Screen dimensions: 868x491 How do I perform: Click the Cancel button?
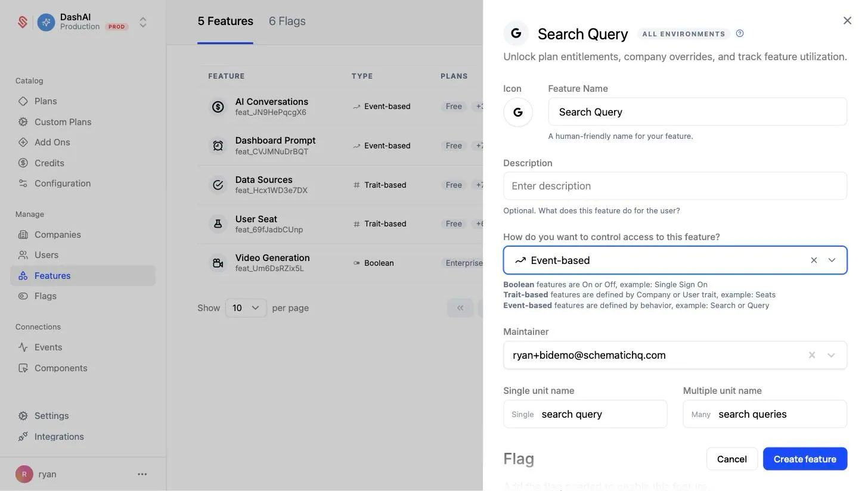pyautogui.click(x=732, y=459)
